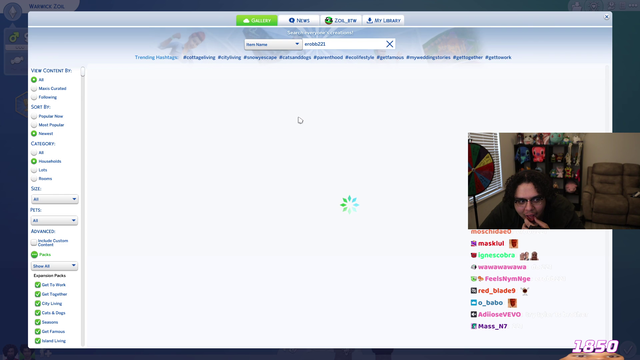Click chat username o_babo
Image resolution: width=640 pixels, height=360 pixels.
tap(490, 303)
